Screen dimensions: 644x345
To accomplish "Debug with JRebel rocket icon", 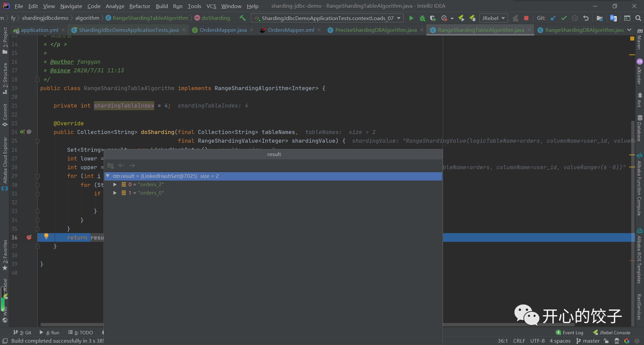I will tap(473, 18).
